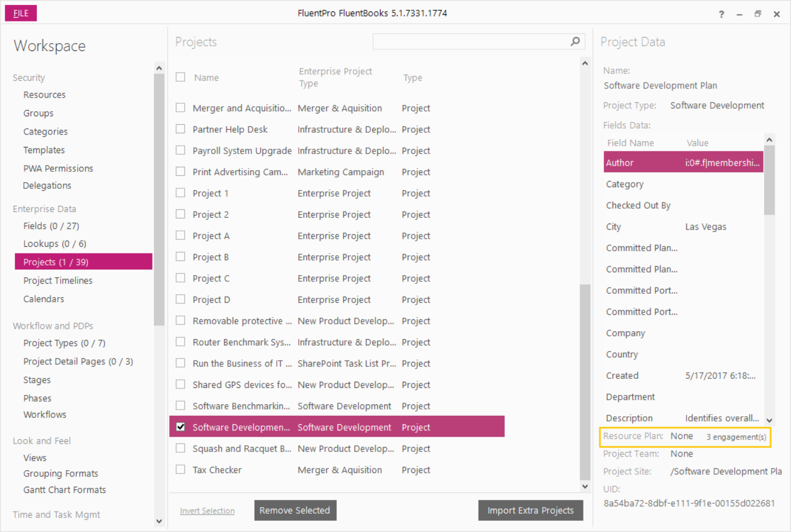Open Lookups (0 / 6)

[x=54, y=244]
